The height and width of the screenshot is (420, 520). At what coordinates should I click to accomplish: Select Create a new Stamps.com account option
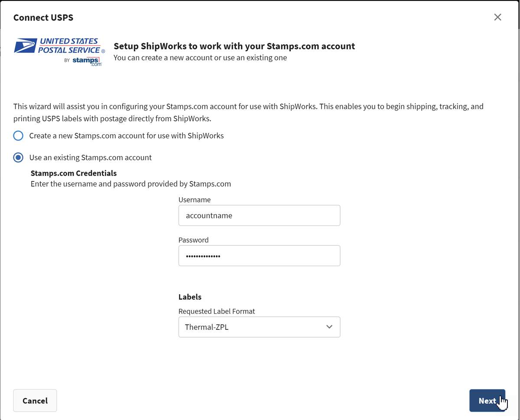point(18,136)
